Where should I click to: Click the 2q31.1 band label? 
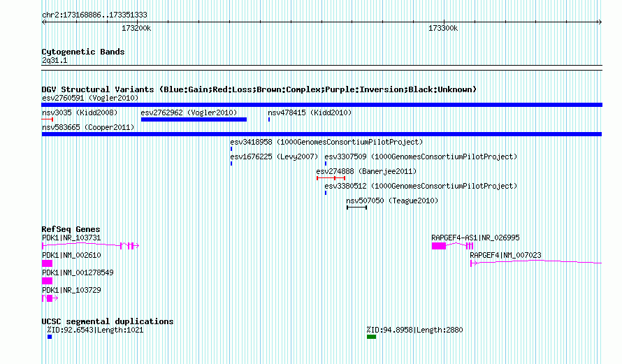(x=55, y=60)
